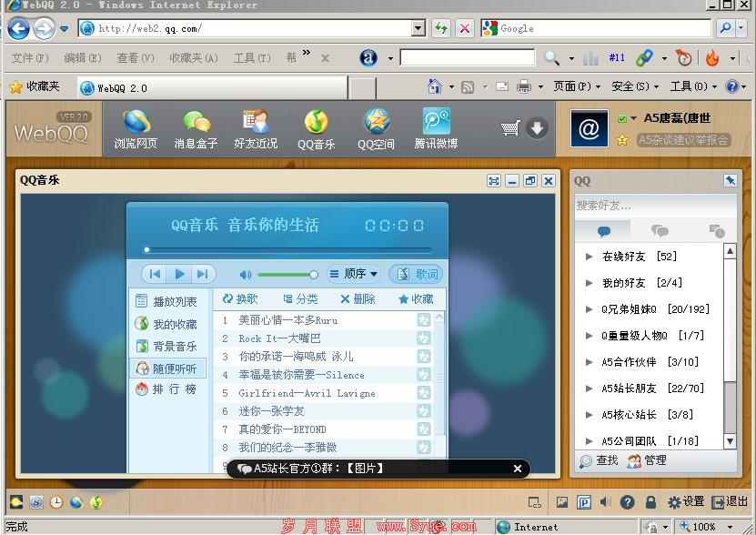Toggle the pin icon on the QQ panel
756x535 pixels.
coord(731,181)
